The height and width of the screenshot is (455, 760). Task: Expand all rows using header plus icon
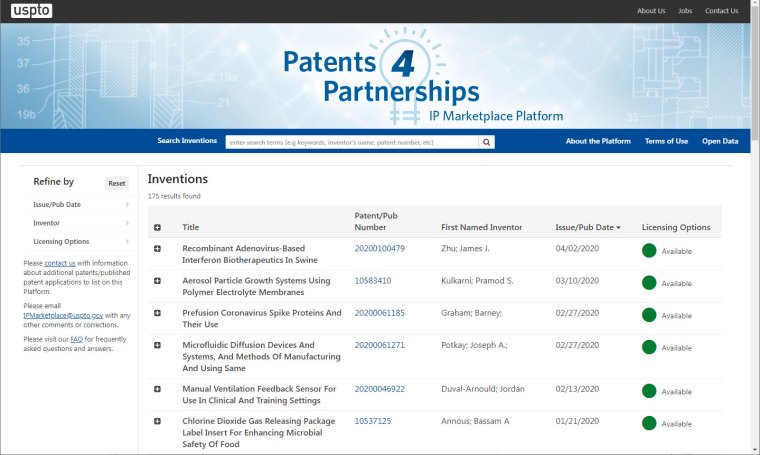157,227
